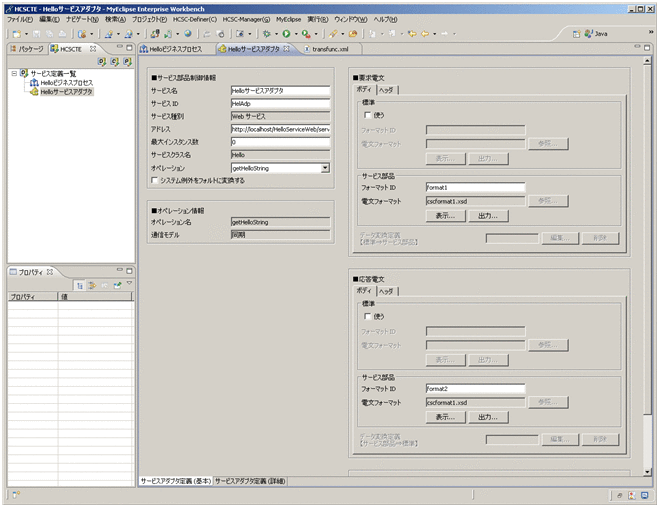The image size is (660, 509).
Task: Check 使う under 要求電文 標準 section
Action: [368, 115]
